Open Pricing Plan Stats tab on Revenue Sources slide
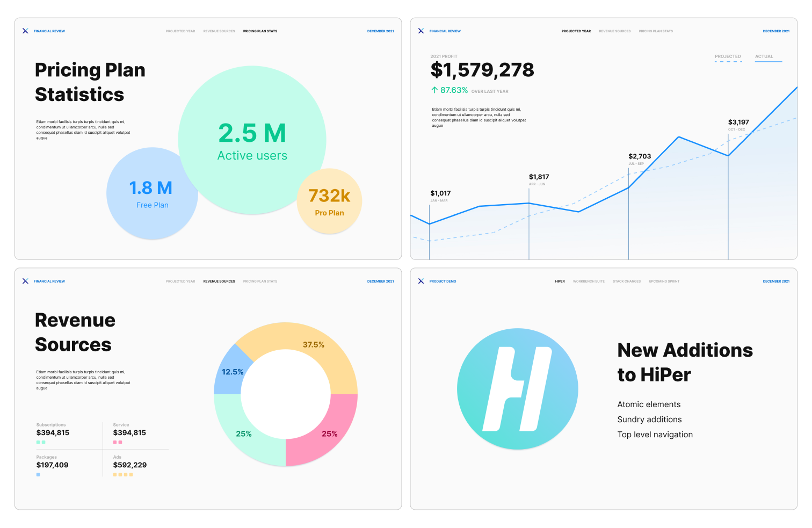This screenshot has width=812, height=528. (x=260, y=281)
